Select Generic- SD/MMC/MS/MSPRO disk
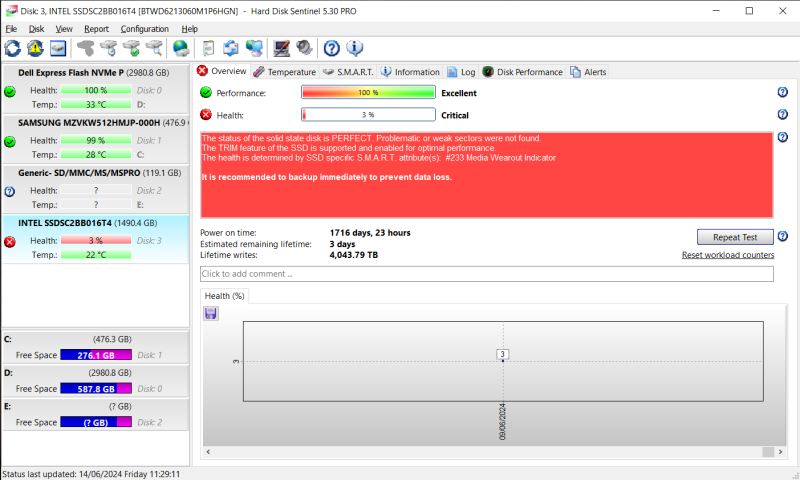This screenshot has height=480, width=800. (x=95, y=188)
